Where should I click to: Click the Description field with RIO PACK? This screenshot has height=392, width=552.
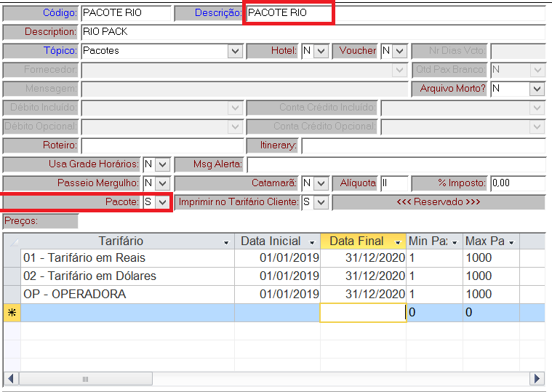[311, 32]
